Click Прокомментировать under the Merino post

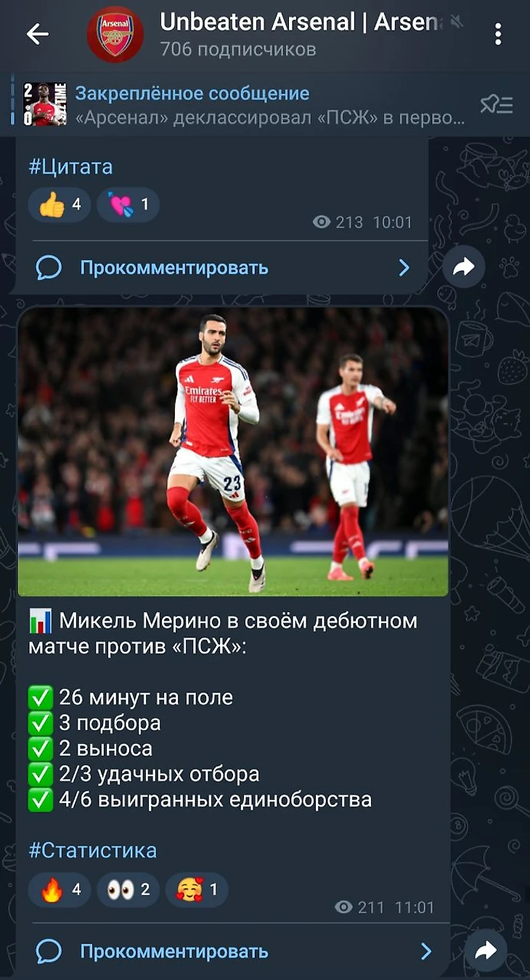pos(174,951)
